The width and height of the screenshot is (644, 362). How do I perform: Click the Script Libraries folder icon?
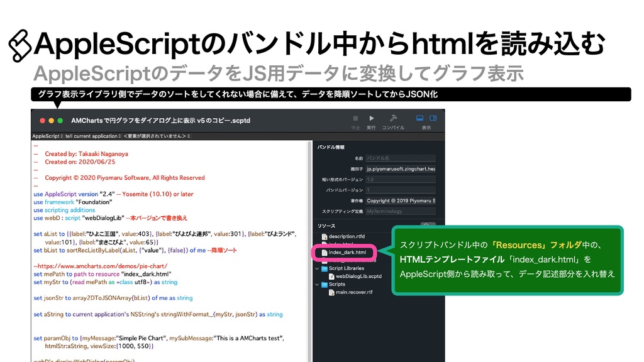tap(325, 268)
